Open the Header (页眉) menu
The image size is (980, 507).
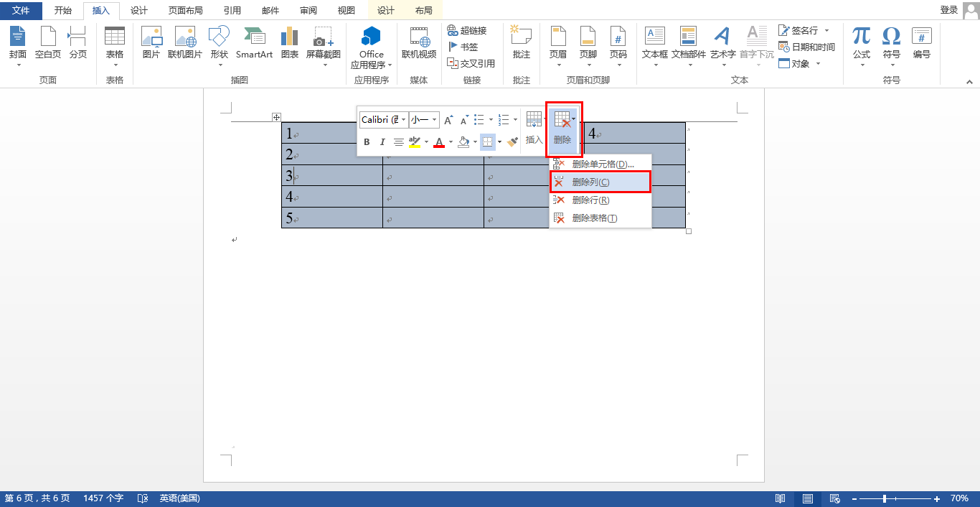coord(557,45)
